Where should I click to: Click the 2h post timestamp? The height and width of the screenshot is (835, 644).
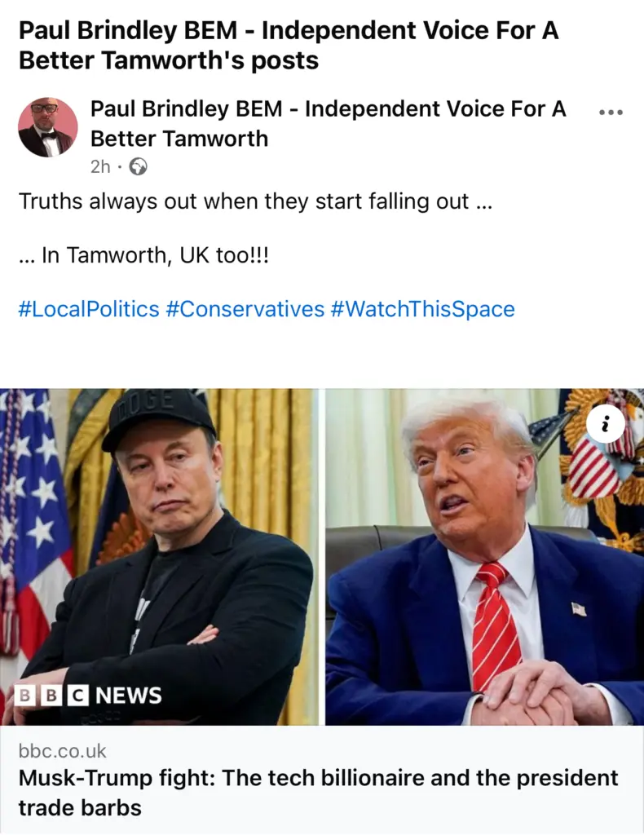pyautogui.click(x=100, y=167)
